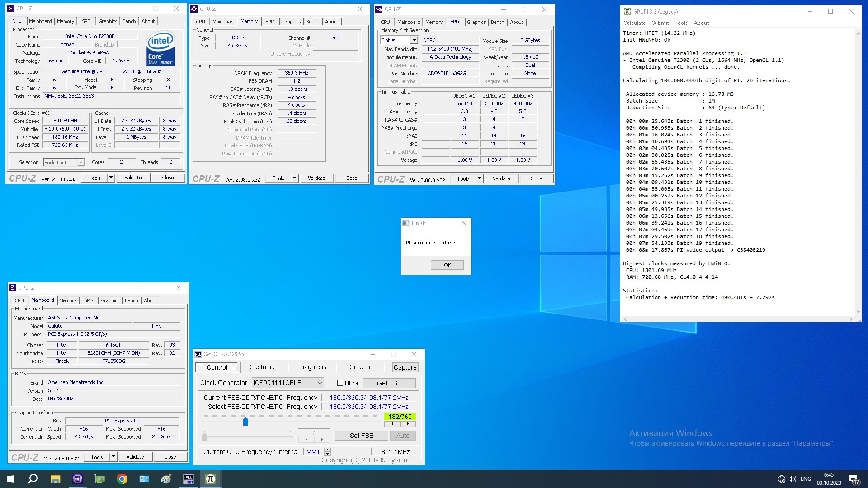868x488 pixels.
Task: Click Close in CPU-Z Mainboard window
Action: (x=170, y=457)
